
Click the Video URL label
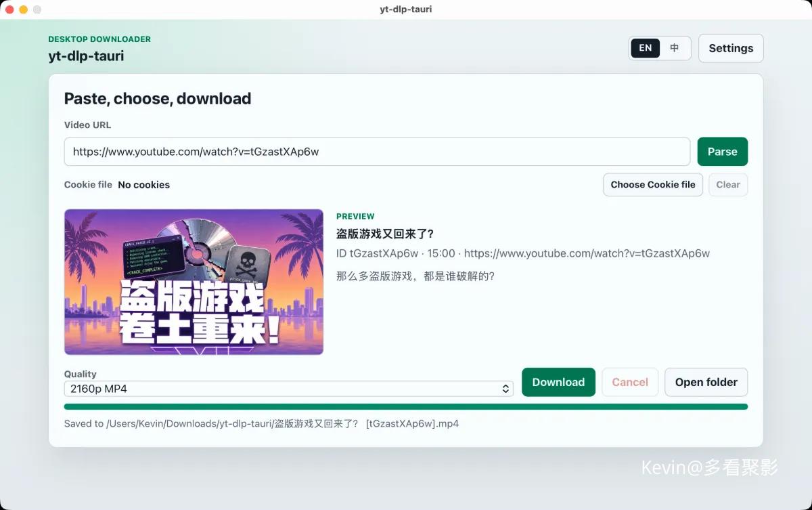click(87, 125)
